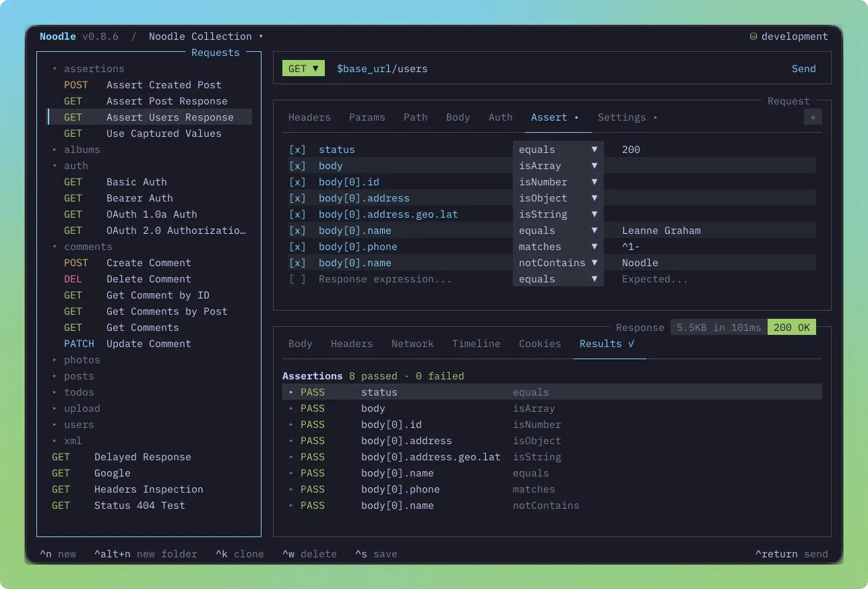Image resolution: width=868 pixels, height=589 pixels.
Task: Open the Auth request tab
Action: pos(501,117)
